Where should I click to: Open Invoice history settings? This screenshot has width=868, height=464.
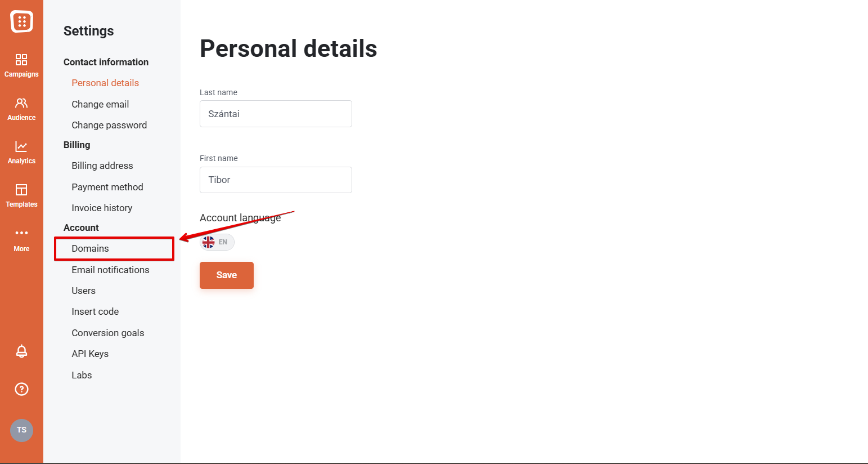pos(102,208)
